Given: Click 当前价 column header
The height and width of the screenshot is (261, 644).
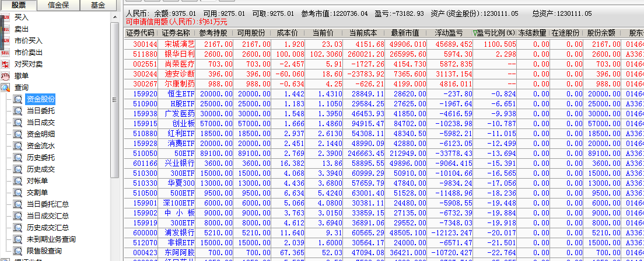Looking at the screenshot, I should (x=323, y=33).
